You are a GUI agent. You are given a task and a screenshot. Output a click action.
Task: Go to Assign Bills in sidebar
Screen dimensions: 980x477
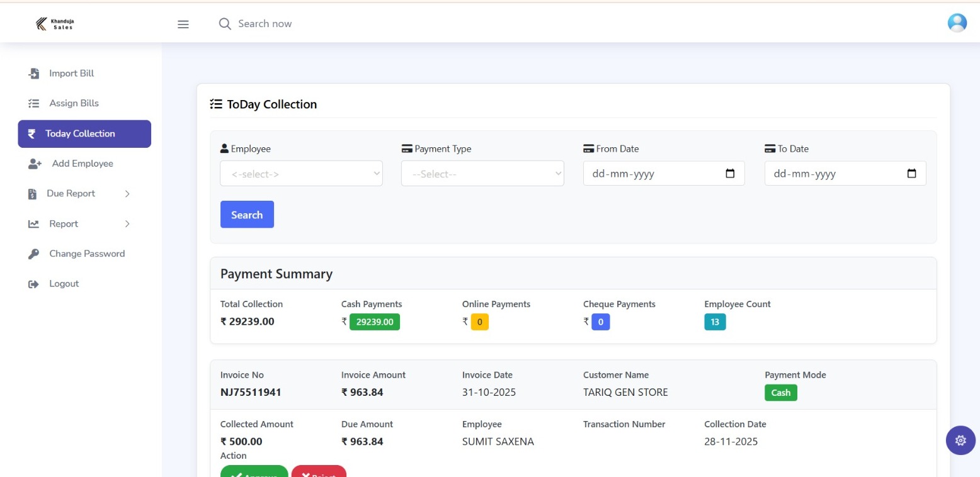pos(74,103)
